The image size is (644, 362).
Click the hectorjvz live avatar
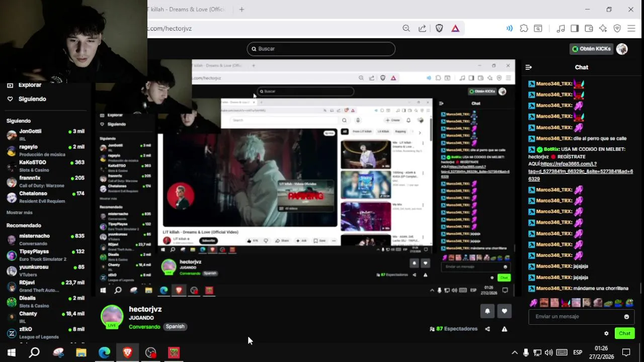pos(112,317)
